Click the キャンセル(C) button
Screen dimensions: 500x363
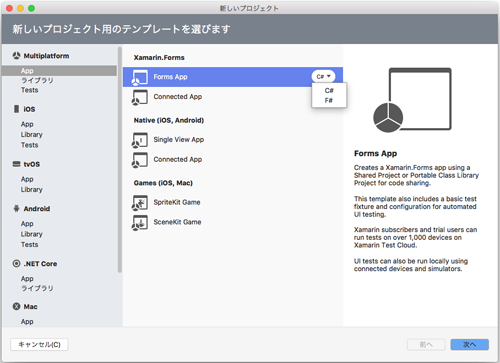point(39,345)
